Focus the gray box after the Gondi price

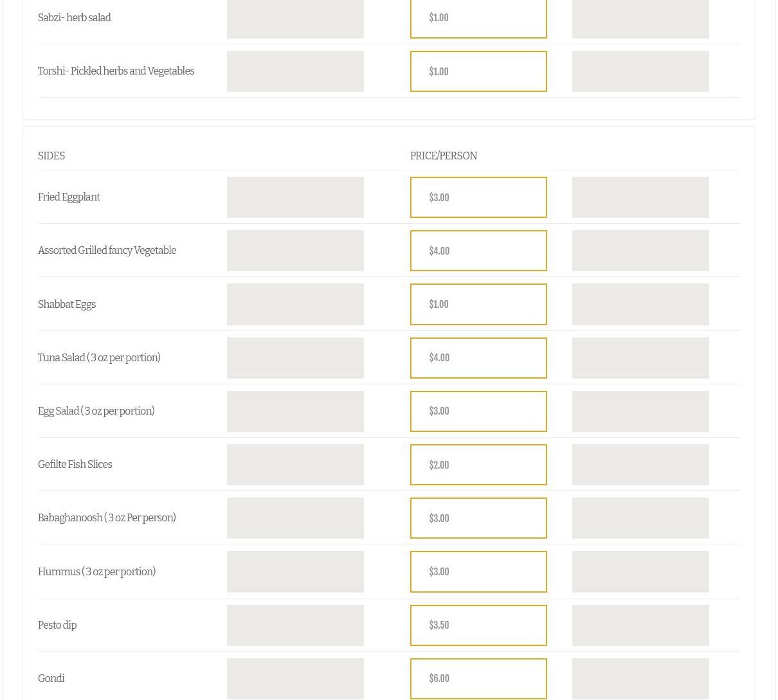coord(640,678)
